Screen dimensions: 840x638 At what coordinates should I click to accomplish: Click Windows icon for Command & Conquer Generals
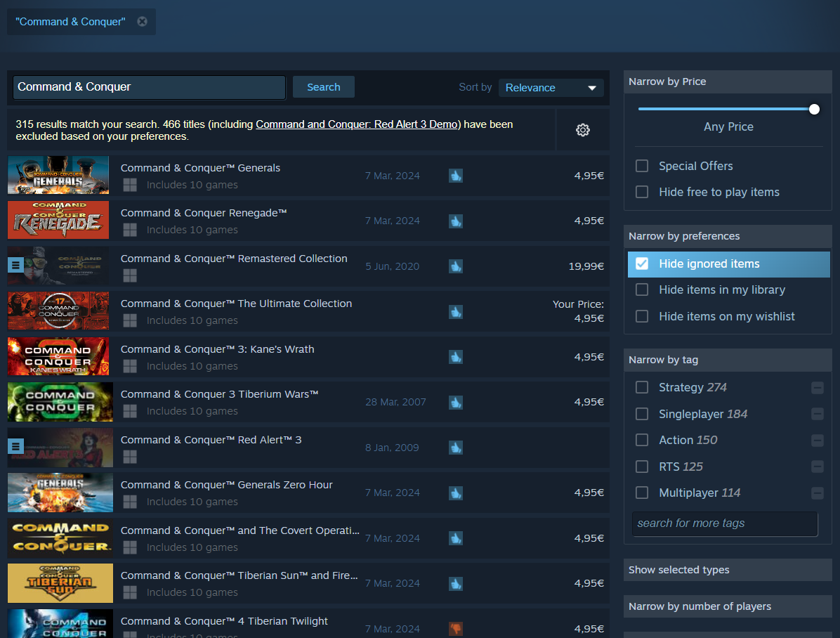tap(130, 185)
